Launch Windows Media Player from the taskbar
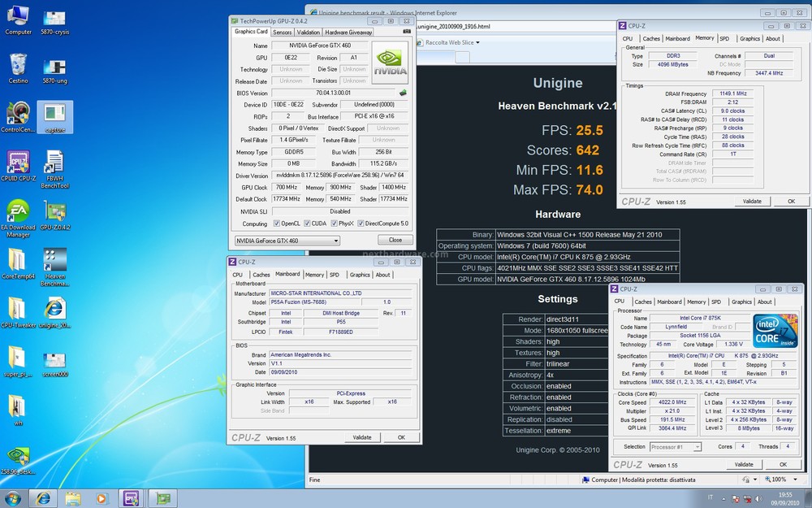 (x=101, y=499)
